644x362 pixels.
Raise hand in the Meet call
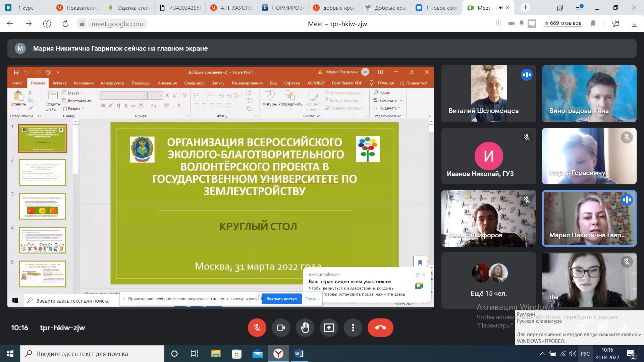(305, 327)
